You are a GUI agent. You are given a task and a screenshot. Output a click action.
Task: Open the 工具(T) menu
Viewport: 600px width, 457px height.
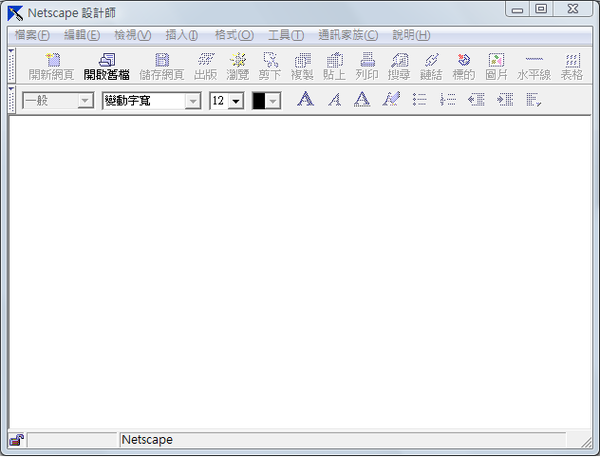[x=286, y=35]
